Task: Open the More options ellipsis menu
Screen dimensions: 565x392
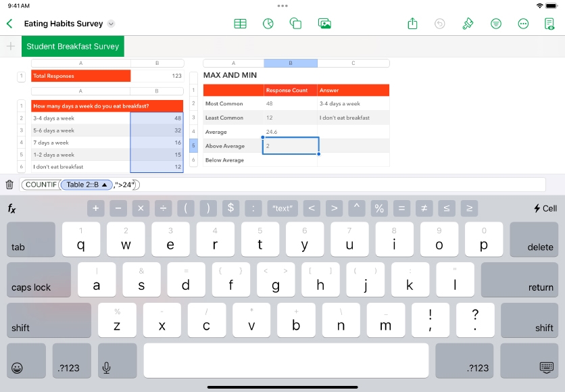Action: (523, 24)
